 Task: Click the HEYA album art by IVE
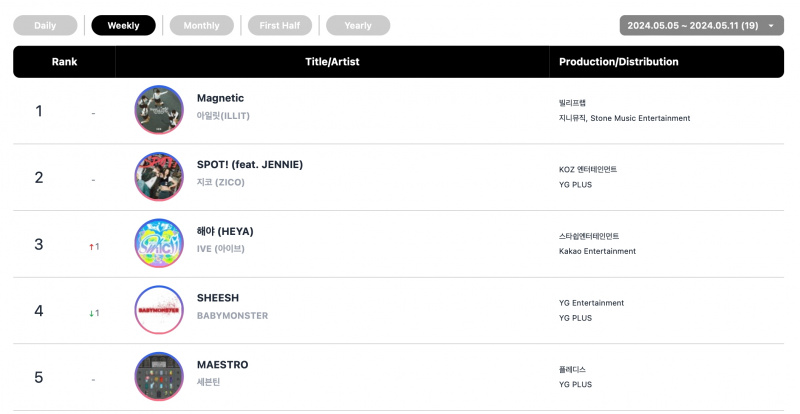(159, 243)
